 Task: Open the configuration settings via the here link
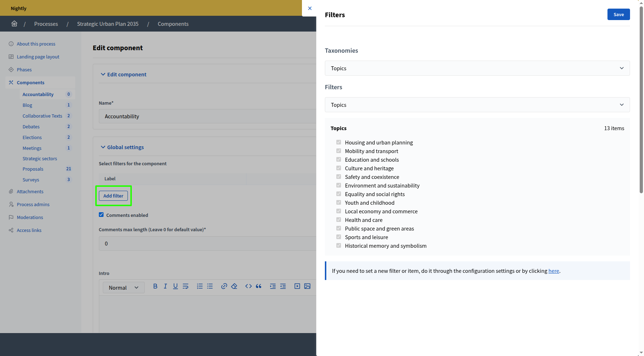coord(554,271)
